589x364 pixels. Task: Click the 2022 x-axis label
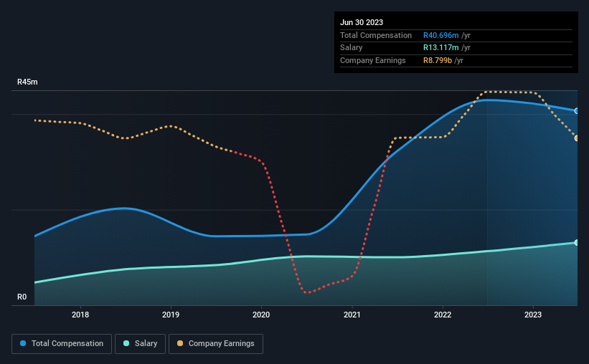pos(443,315)
